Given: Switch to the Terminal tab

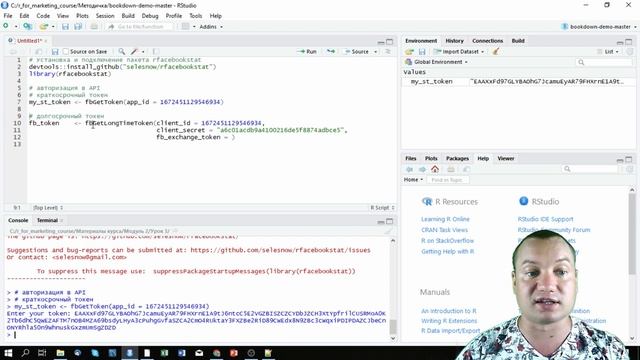Looking at the screenshot, I should pyautogui.click(x=47, y=220).
